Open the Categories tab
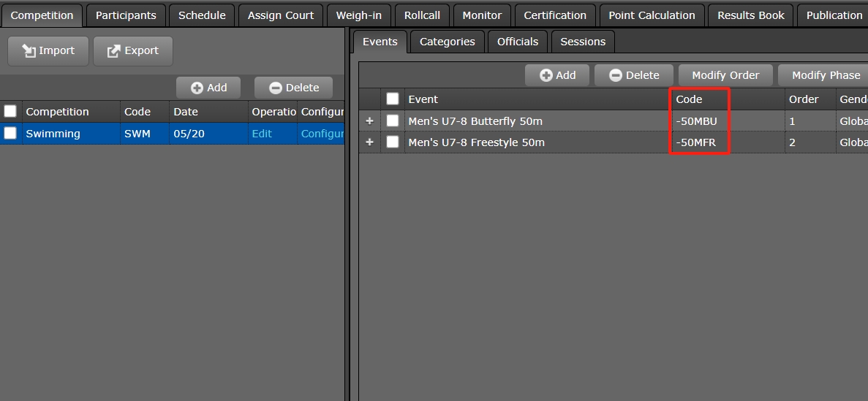The width and height of the screenshot is (868, 401). (x=447, y=42)
